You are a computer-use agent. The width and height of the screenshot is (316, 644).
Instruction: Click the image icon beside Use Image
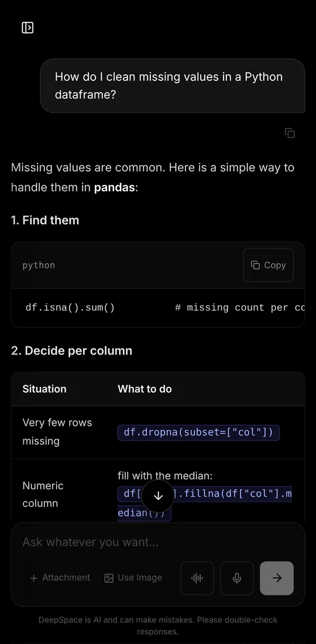pos(109,578)
